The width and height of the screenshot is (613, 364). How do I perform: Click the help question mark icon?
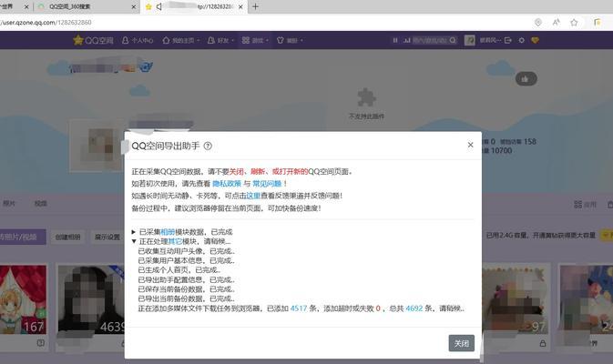(208, 147)
